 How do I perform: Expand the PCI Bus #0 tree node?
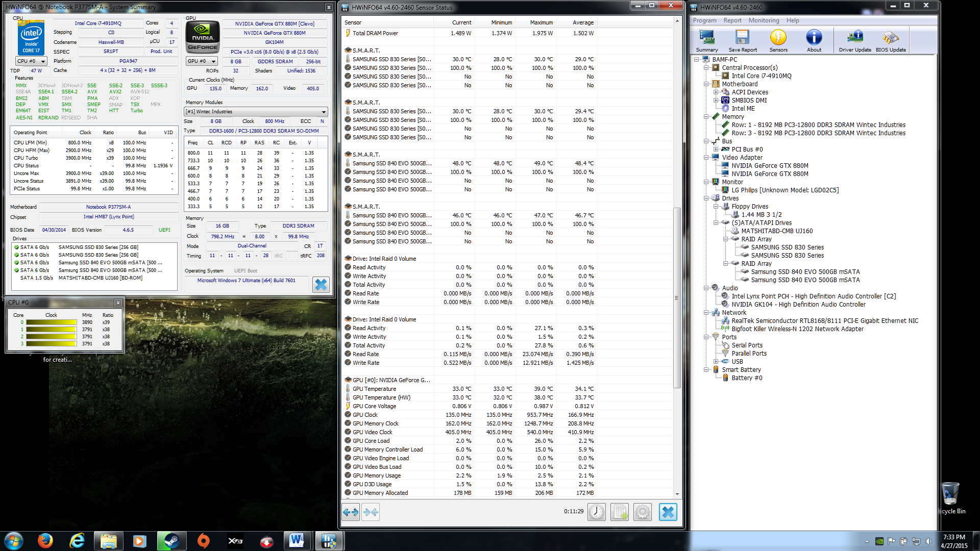[716, 149]
